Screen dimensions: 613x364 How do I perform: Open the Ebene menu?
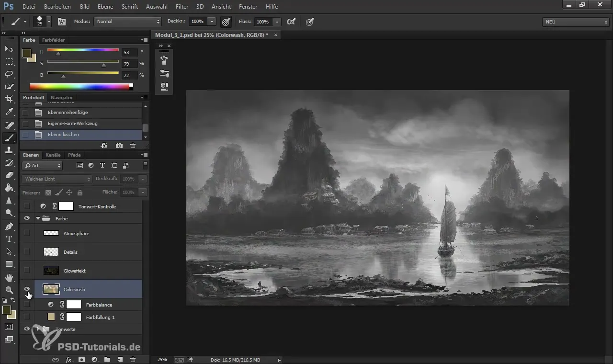click(x=105, y=7)
